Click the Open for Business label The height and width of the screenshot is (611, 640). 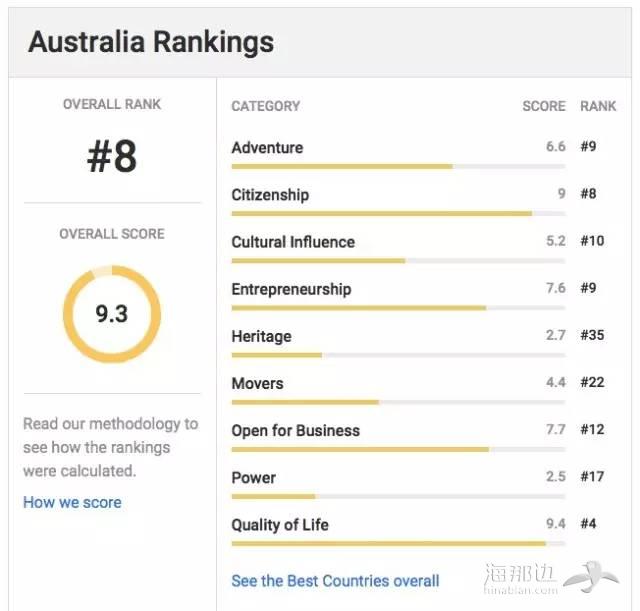(x=296, y=431)
